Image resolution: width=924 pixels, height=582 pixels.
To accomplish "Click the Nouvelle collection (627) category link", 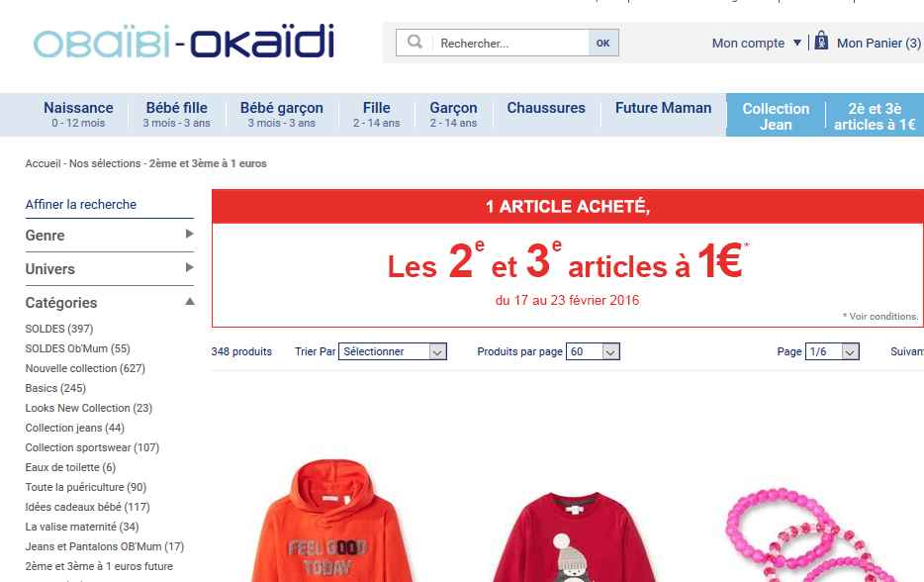I will pos(85,368).
